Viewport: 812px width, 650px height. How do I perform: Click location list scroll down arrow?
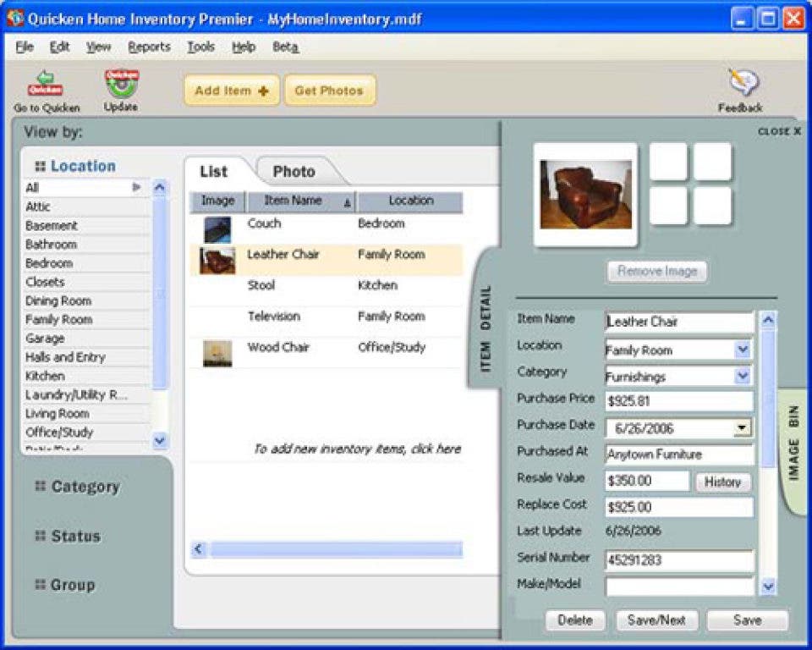pos(160,441)
